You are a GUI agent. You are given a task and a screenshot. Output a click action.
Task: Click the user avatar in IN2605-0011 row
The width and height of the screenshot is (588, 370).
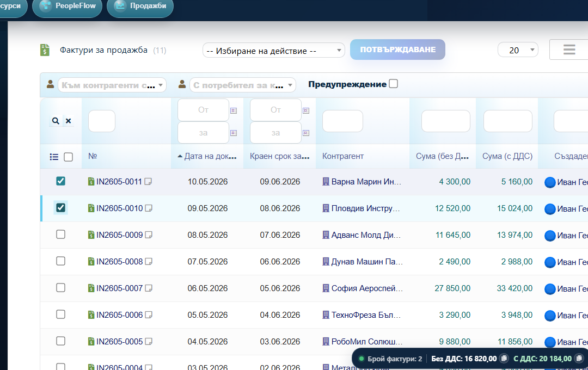(550, 182)
